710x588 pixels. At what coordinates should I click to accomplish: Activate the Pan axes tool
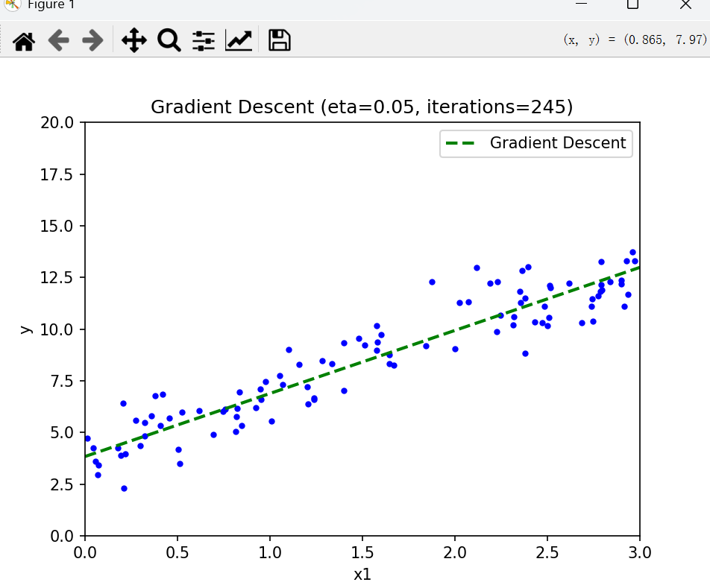(x=134, y=41)
